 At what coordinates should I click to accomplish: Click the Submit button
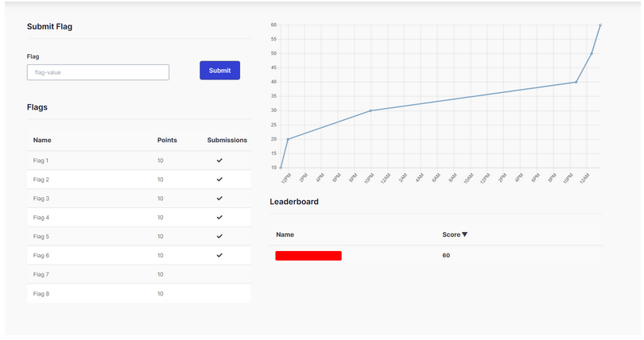[219, 71]
